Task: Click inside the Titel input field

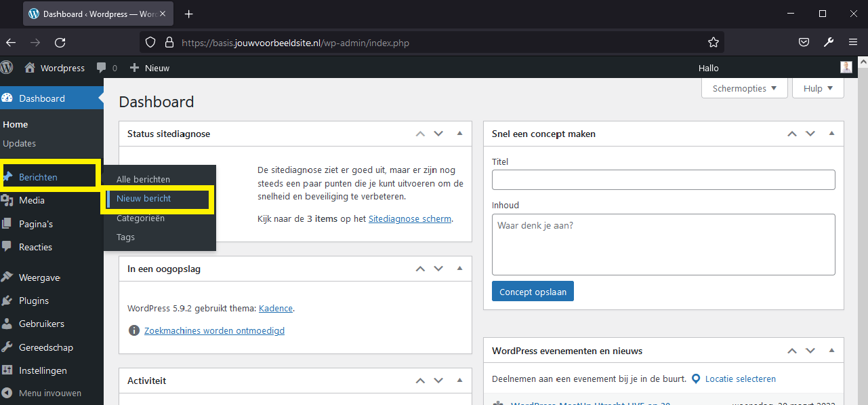Action: click(x=663, y=179)
